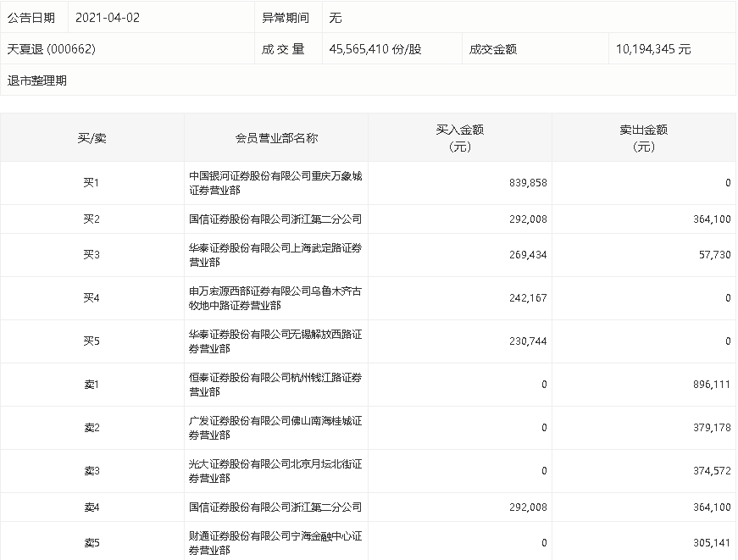
Task: Click 国信证券 浙江第二分公司 in 卖4 row
Action: tap(275, 507)
